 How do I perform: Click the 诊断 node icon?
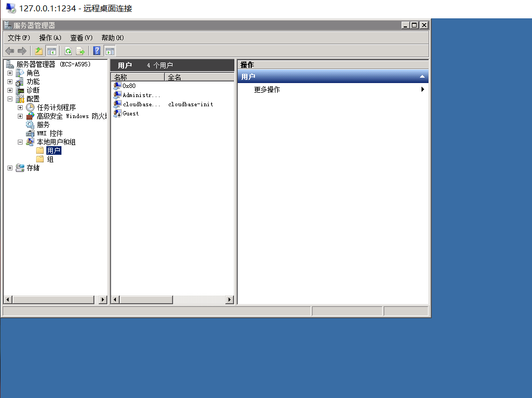pyautogui.click(x=20, y=90)
